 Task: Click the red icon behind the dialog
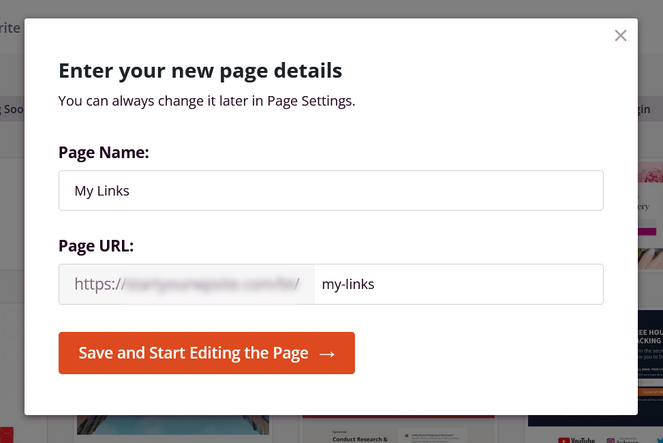point(7,435)
